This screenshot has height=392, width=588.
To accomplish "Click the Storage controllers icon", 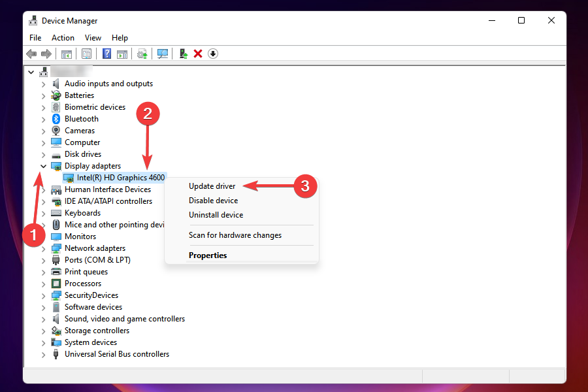I will pos(56,331).
